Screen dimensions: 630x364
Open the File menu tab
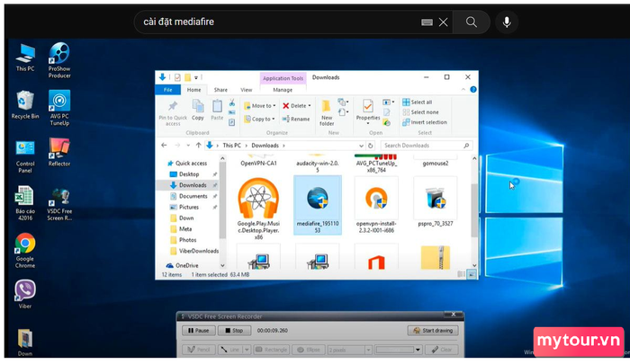168,90
